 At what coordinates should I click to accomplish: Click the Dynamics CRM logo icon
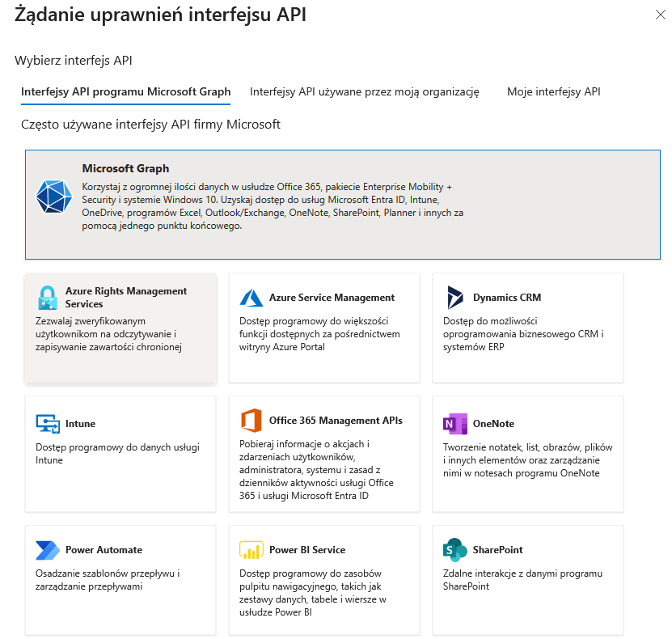click(x=455, y=298)
